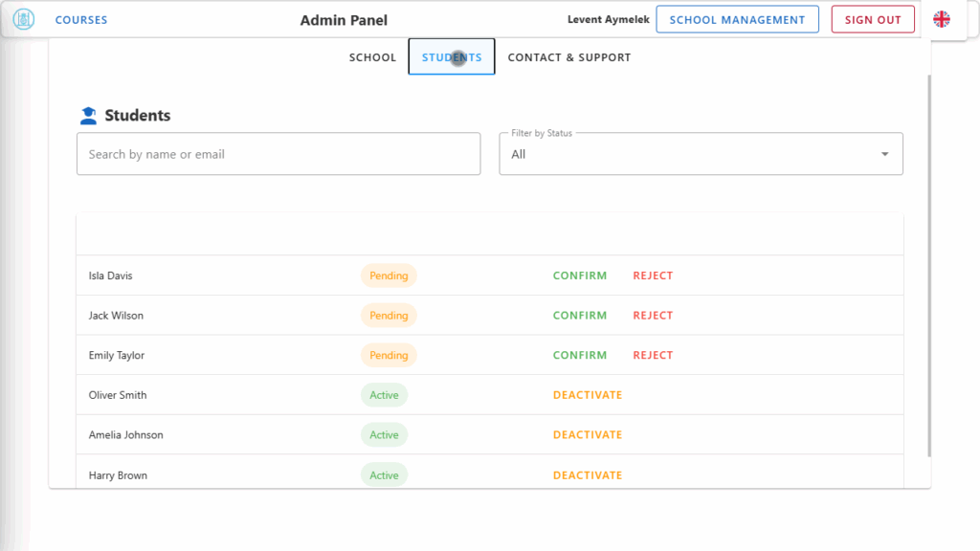
Task: Click the status filter dropdown arrow
Action: click(x=884, y=154)
